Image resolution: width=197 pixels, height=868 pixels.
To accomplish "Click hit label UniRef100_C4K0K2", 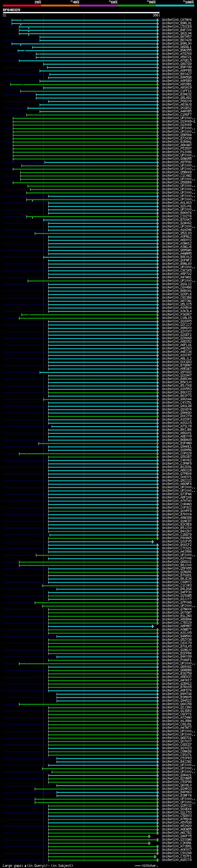I will tap(177, 460).
